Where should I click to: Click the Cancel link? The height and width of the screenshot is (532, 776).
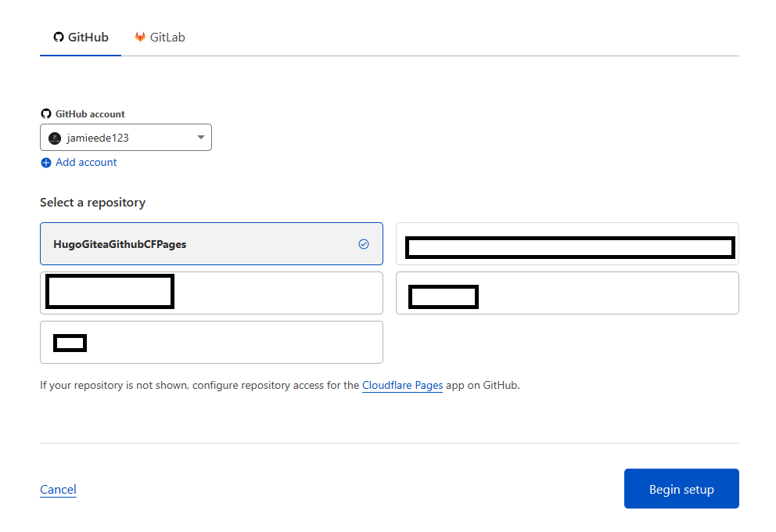[x=58, y=490]
